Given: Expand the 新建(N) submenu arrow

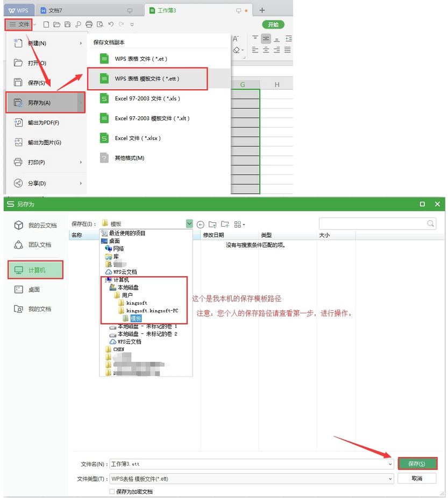Looking at the screenshot, I should (81, 43).
